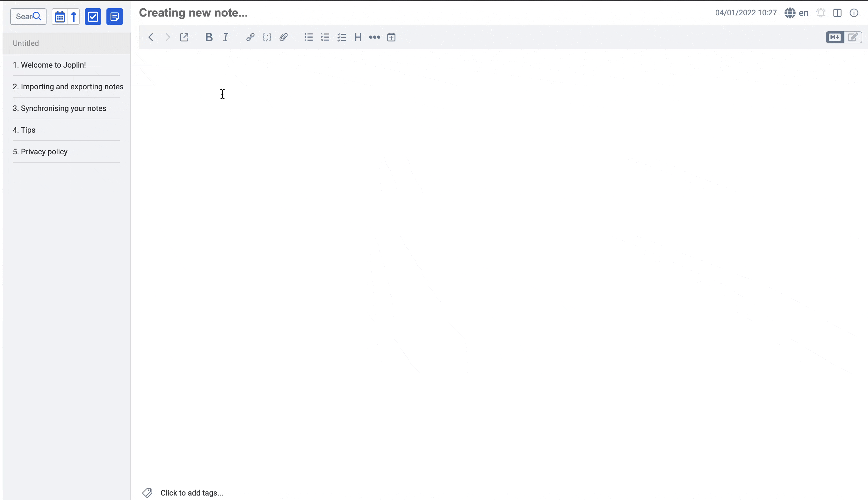Screen dimensions: 868x500
Task: Switch to rich text editor mode
Action: coord(853,37)
